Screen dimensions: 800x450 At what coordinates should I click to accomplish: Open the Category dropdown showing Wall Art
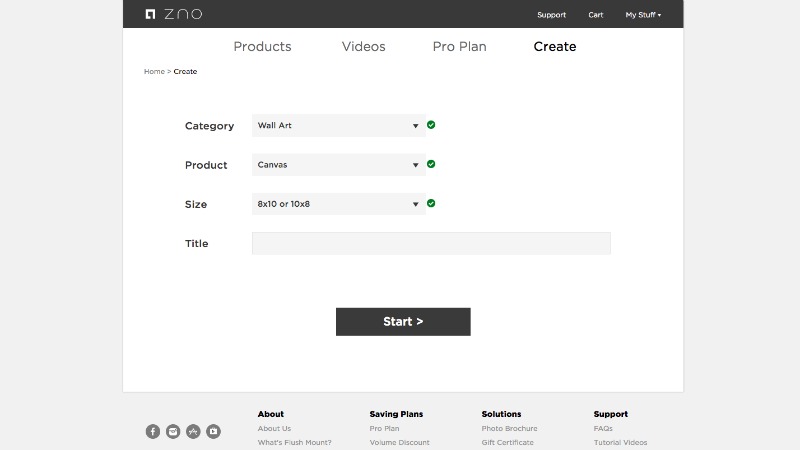(x=339, y=126)
